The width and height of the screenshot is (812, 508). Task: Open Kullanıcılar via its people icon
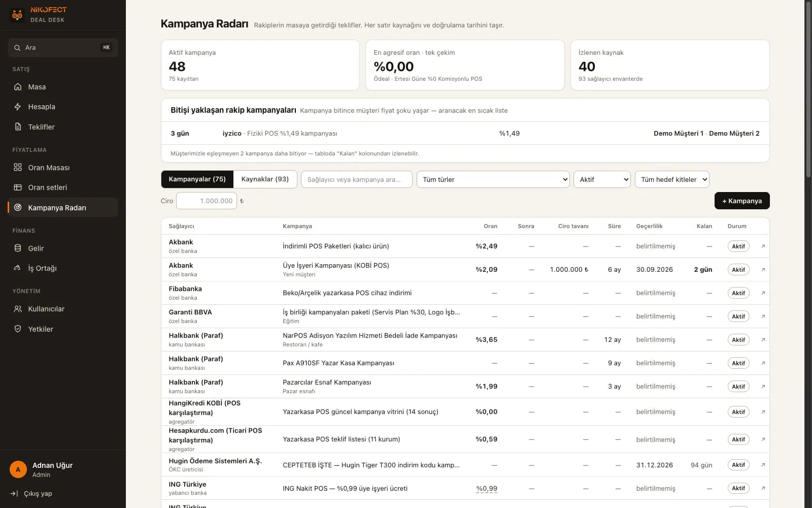pos(18,309)
